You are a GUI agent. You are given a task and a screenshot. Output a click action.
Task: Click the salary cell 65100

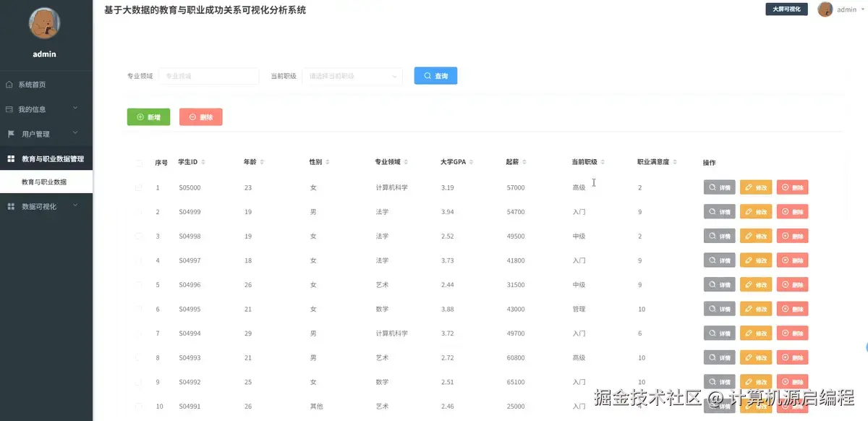[516, 382]
